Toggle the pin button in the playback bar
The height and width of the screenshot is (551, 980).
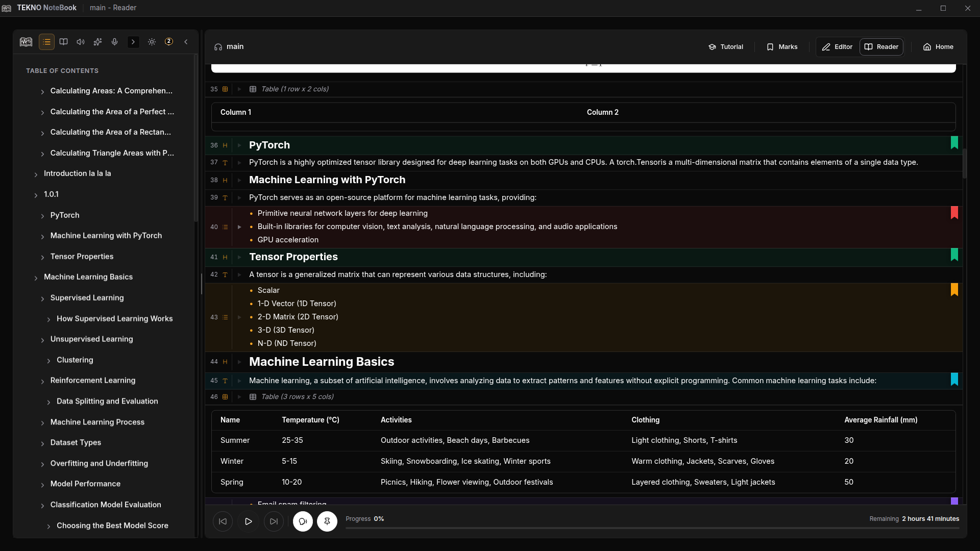click(x=327, y=521)
